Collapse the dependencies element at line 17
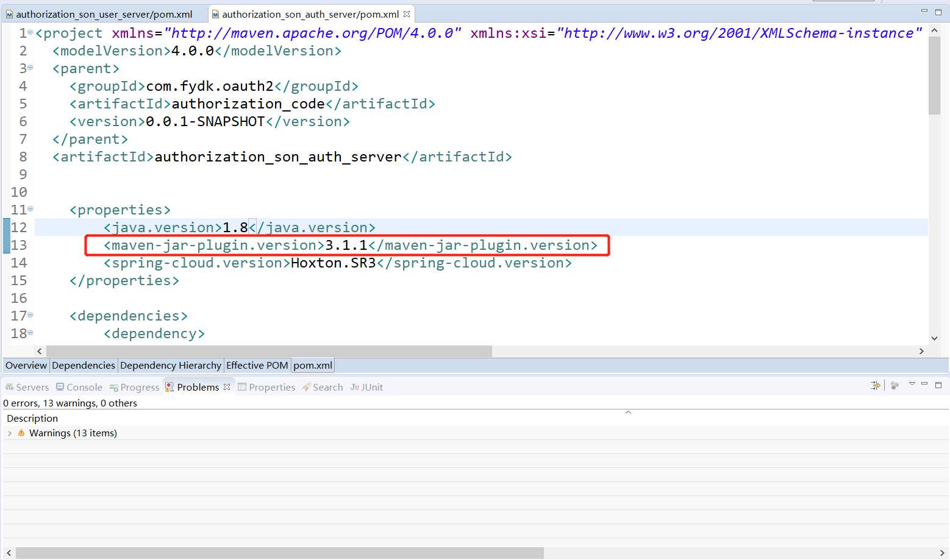 [30, 315]
